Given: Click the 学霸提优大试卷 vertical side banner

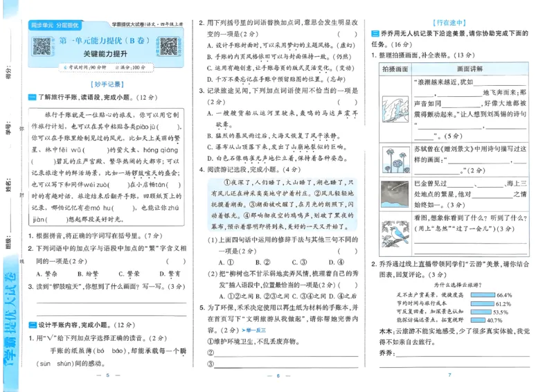Looking at the screenshot, I should click(10, 318).
